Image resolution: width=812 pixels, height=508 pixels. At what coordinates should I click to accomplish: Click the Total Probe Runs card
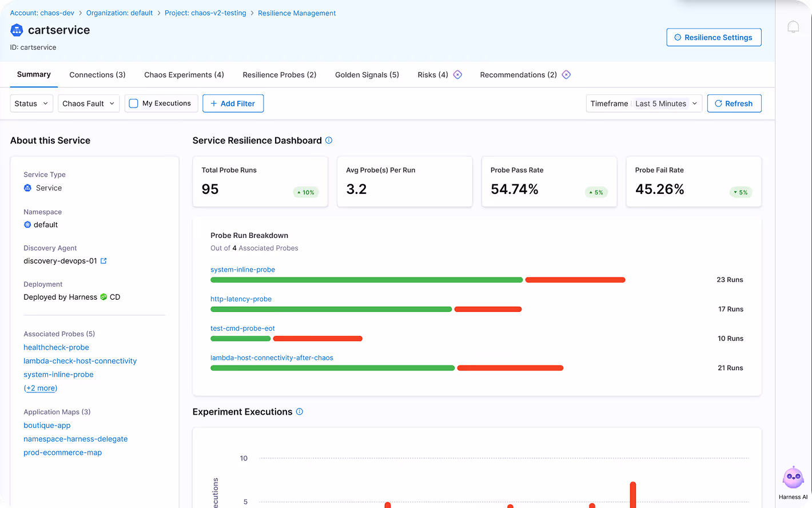click(260, 181)
